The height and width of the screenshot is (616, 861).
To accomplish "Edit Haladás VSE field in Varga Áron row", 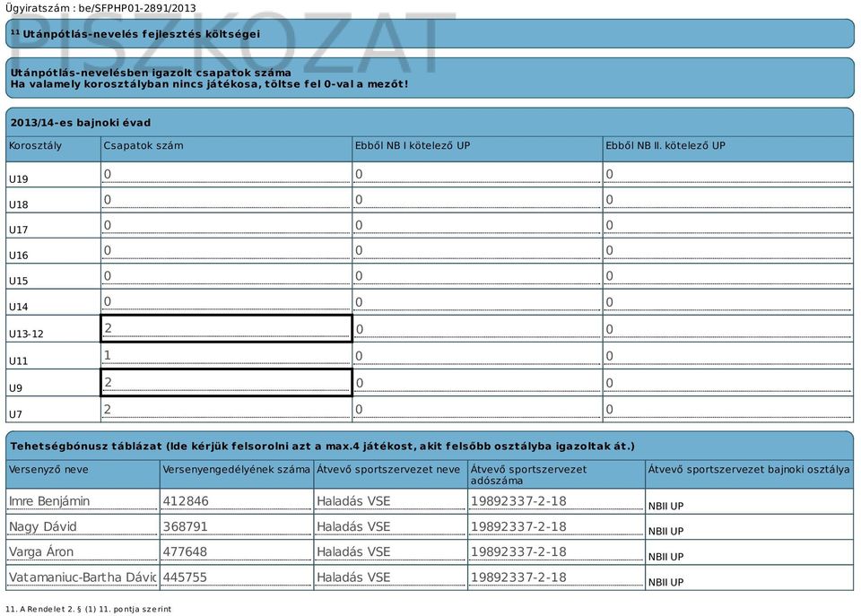I will pyautogui.click(x=390, y=551).
